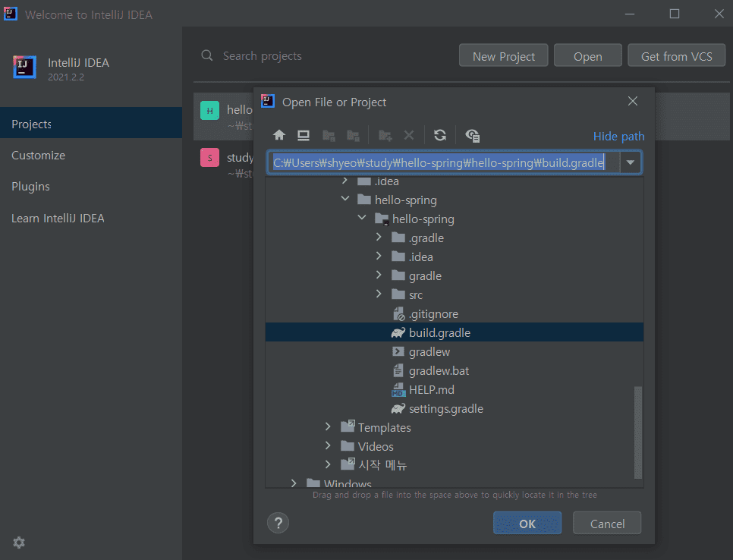Click into the file path text field
Screen dimensions: 733x560
[x=444, y=162]
